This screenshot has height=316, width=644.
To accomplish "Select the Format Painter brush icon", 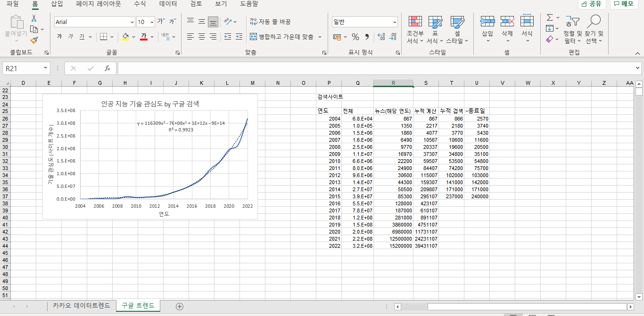I will click(33, 41).
